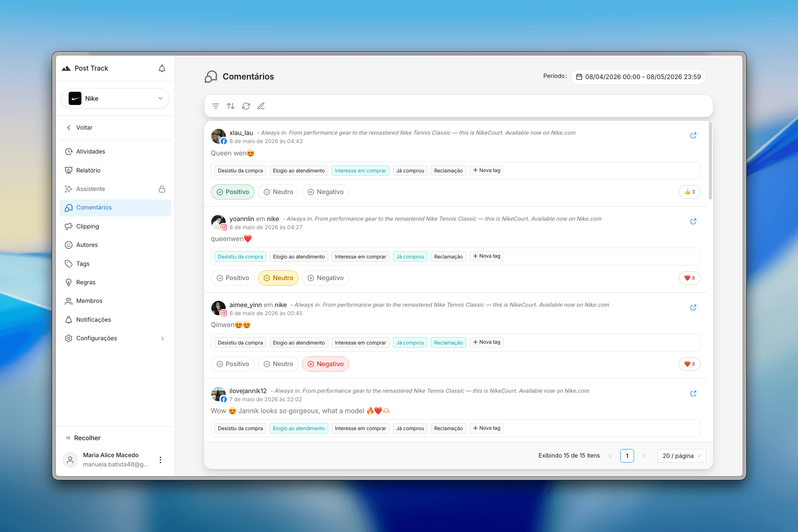The image size is (798, 532).
Task: Expand the Configurações submenu
Action: coord(115,338)
